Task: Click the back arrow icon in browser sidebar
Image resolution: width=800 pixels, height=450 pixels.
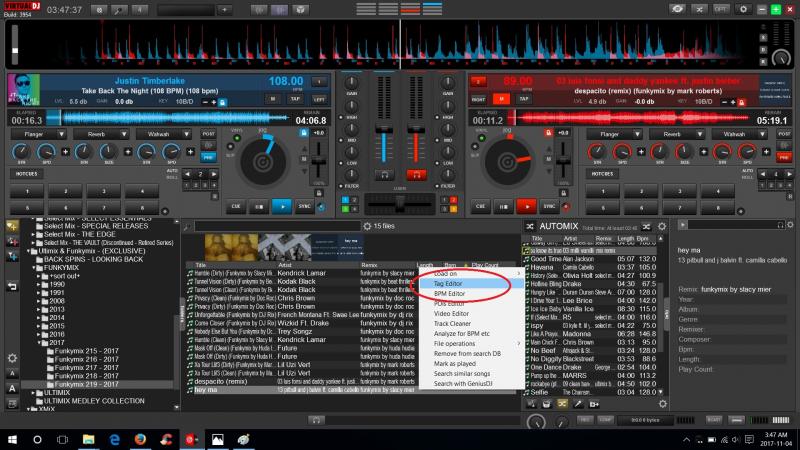Action: (12, 287)
